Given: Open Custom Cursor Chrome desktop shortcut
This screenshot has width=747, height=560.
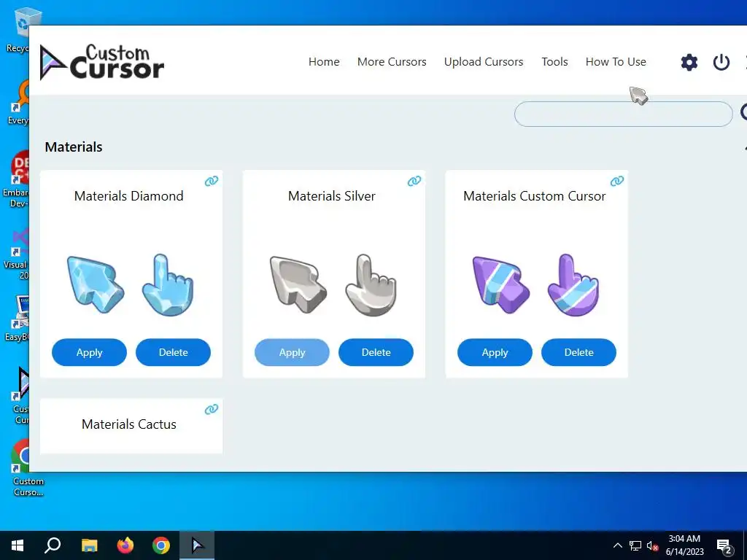Looking at the screenshot, I should coord(28,469).
